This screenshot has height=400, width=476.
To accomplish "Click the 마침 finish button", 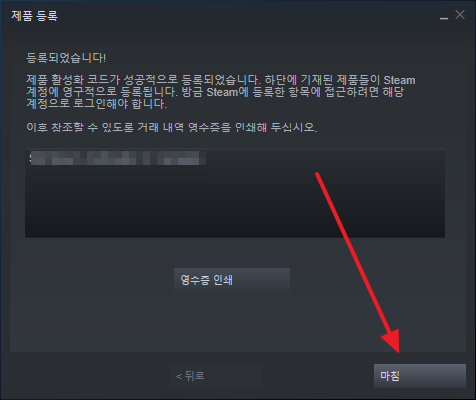I will pyautogui.click(x=420, y=376).
